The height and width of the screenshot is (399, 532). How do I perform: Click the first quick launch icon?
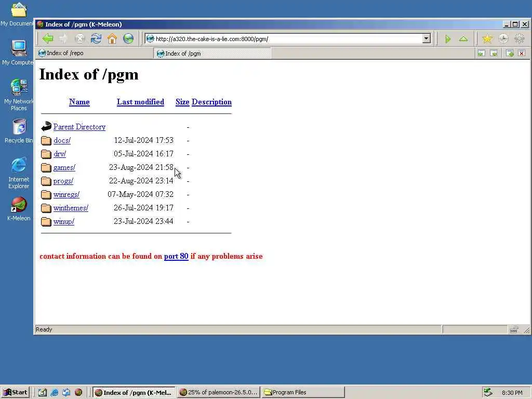pyautogui.click(x=43, y=393)
